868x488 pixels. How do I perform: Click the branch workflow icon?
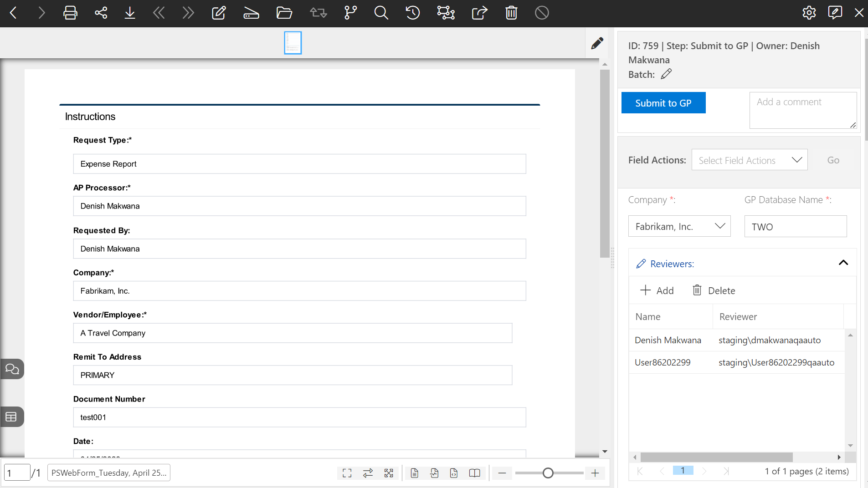click(350, 13)
